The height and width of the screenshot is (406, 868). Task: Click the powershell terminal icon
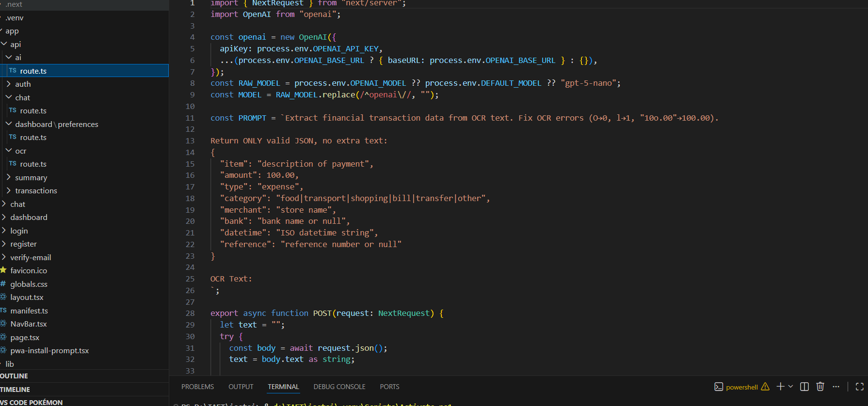pyautogui.click(x=719, y=387)
